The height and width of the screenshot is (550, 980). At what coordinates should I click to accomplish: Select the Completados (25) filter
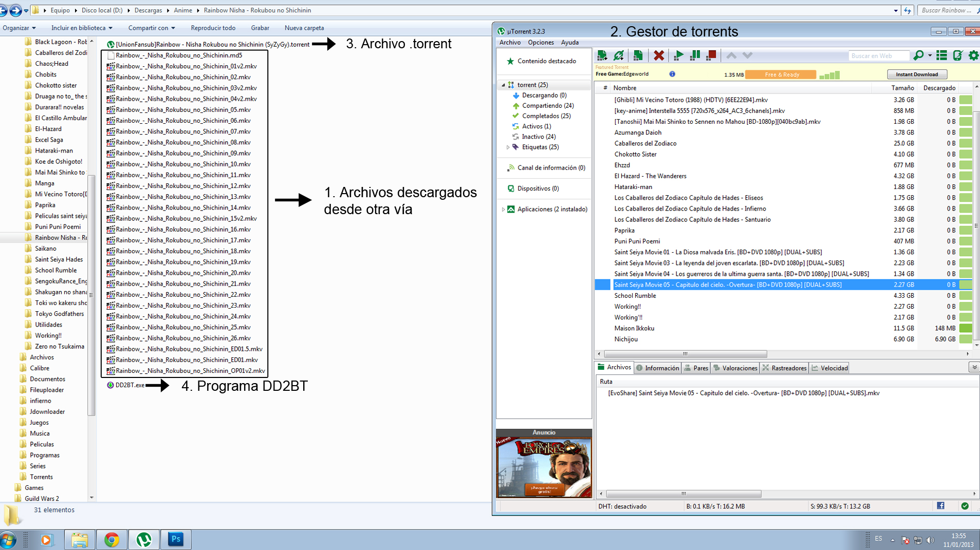[546, 116]
